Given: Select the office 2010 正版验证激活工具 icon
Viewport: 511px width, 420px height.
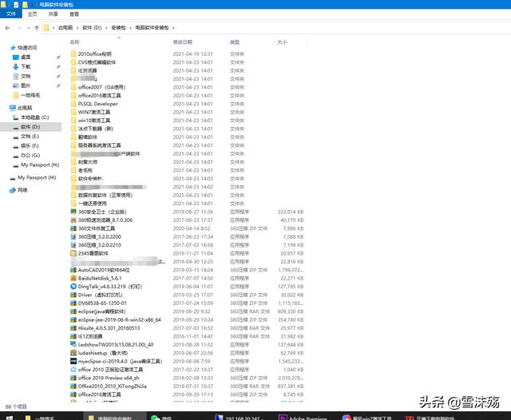Looking at the screenshot, I should (x=73, y=370).
